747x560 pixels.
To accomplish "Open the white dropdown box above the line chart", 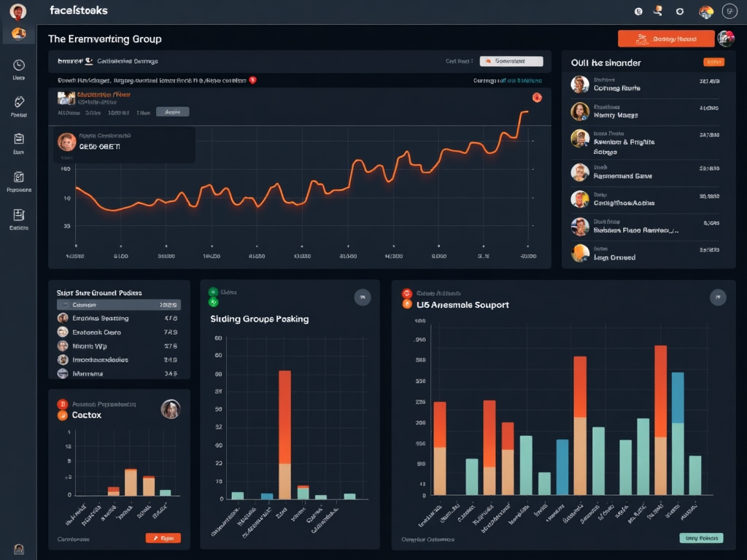I will coord(511,62).
